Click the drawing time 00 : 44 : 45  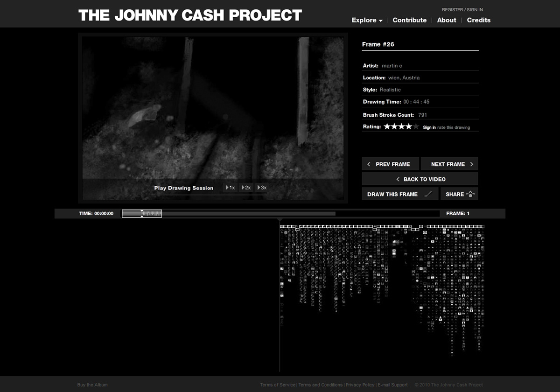(x=416, y=102)
